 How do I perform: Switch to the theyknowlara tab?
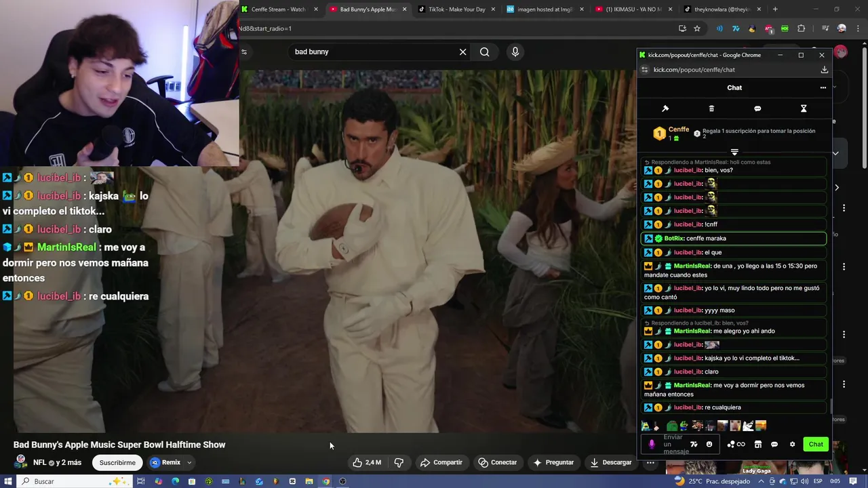723,9
